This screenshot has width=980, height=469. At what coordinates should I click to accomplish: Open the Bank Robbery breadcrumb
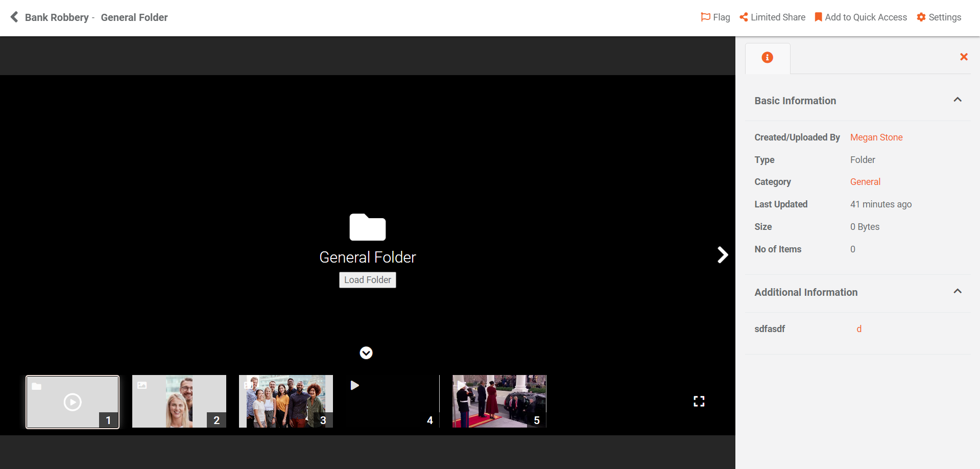point(57,17)
